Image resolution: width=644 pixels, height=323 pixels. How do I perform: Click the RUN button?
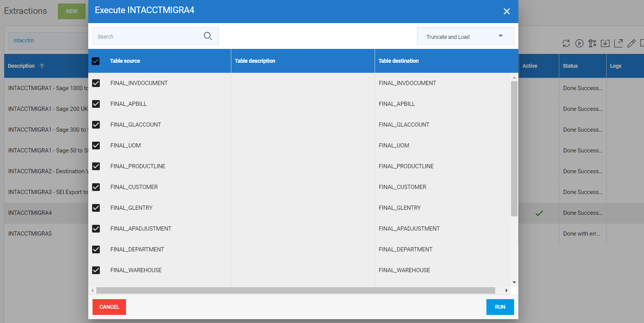500,307
